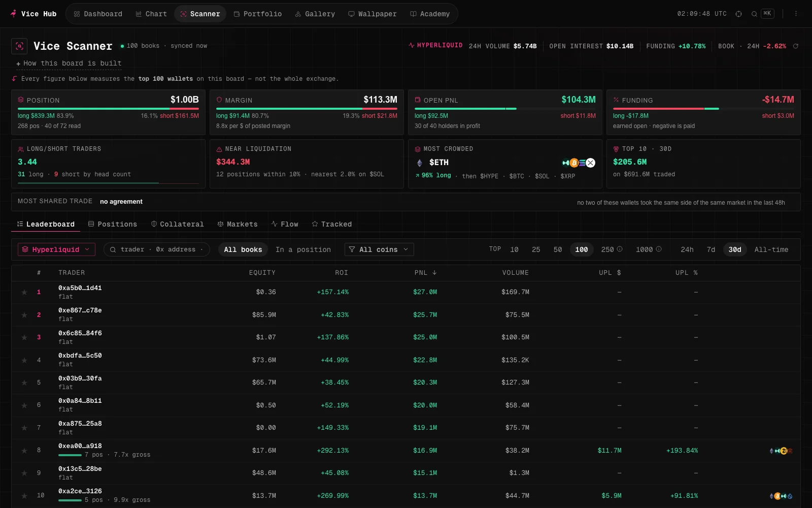Star trader 0x6c85…84f6
The width and height of the screenshot is (812, 508).
coord(24,337)
